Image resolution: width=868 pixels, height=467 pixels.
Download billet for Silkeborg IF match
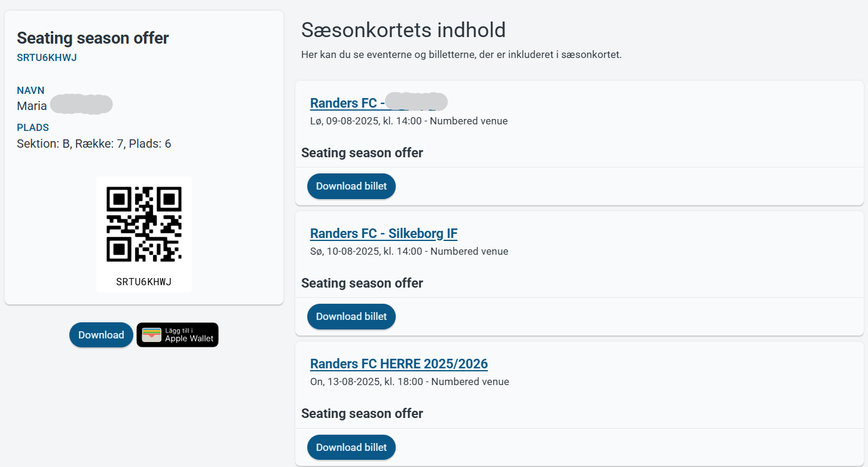click(x=352, y=316)
